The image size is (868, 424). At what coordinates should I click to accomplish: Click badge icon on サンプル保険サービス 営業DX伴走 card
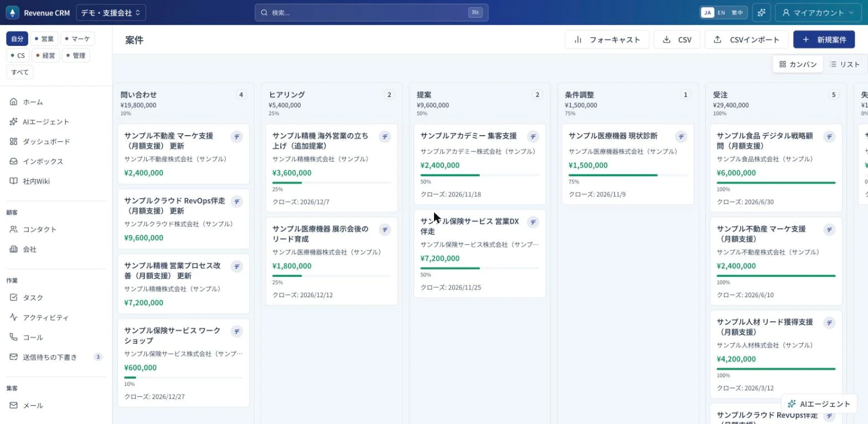pyautogui.click(x=533, y=222)
